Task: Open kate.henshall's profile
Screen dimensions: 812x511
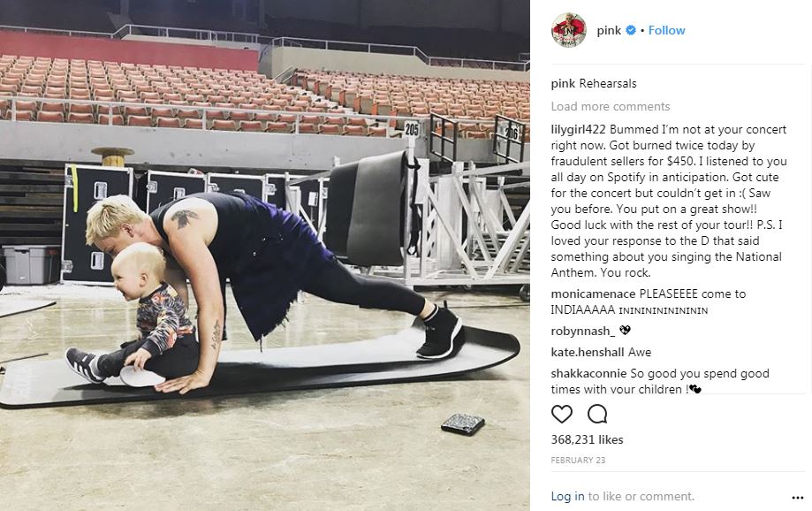Action: [x=588, y=353]
